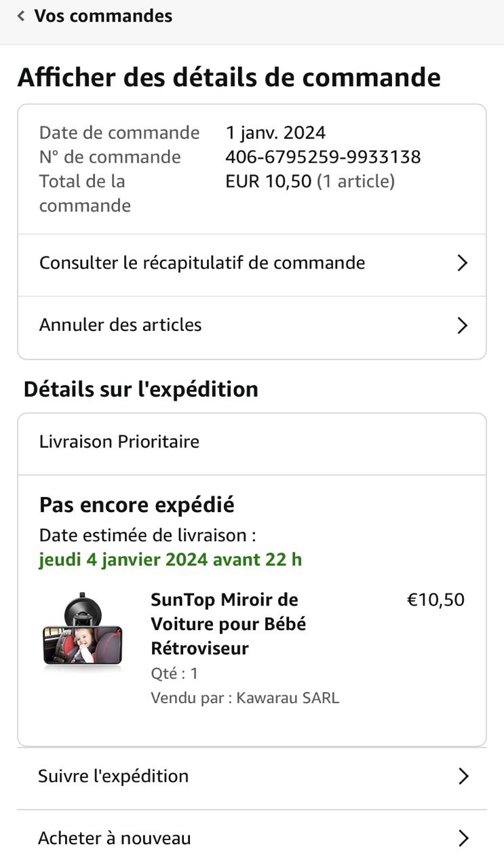Viewport: 504px width, 868px height.
Task: Select the order number 406-6795259-9933138
Action: (x=323, y=157)
